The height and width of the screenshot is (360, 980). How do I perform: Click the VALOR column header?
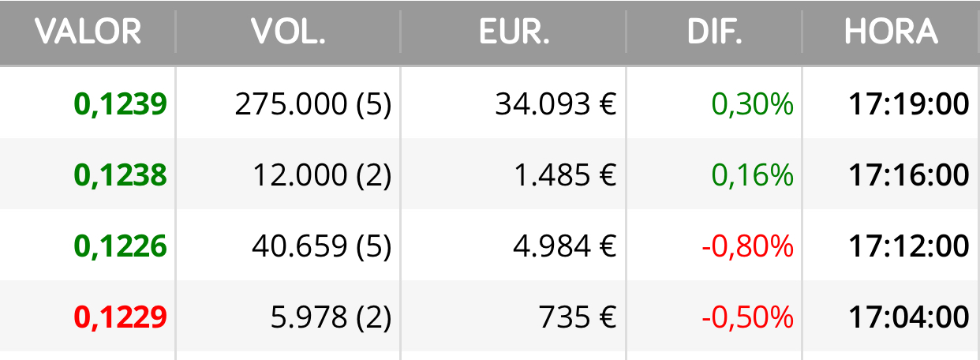88,32
